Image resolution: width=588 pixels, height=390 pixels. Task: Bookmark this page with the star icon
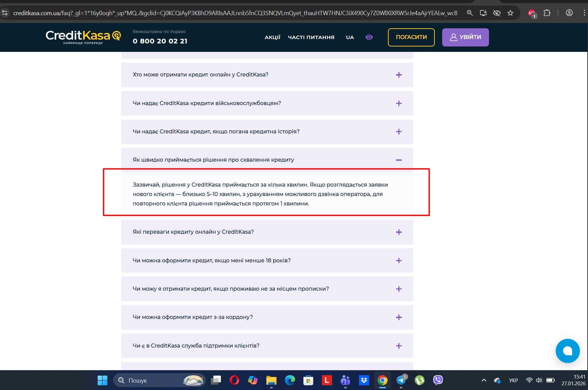(x=511, y=13)
